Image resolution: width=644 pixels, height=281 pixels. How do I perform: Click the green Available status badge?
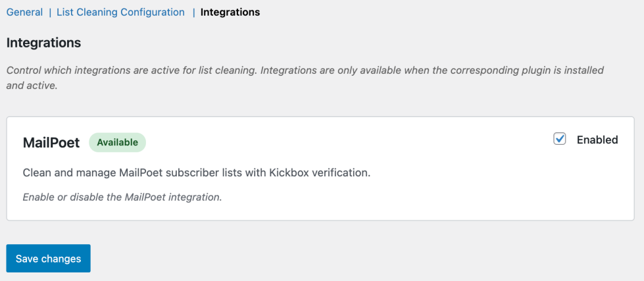click(117, 142)
